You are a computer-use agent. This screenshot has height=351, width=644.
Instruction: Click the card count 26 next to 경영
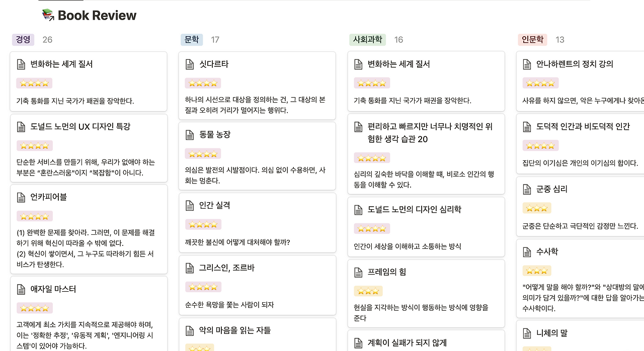(x=47, y=40)
